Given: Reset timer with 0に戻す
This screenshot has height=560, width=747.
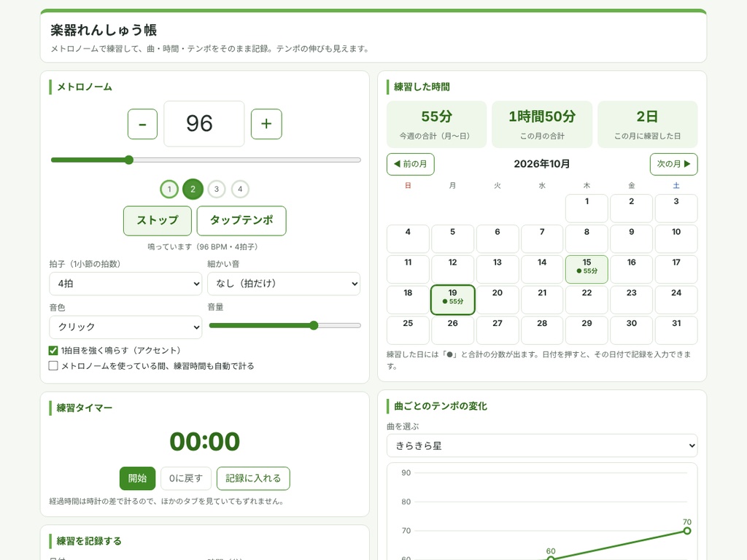Looking at the screenshot, I should pos(186,478).
